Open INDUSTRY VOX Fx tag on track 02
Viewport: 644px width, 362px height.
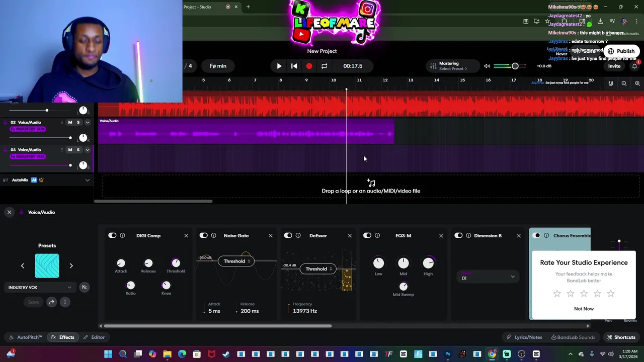pyautogui.click(x=27, y=129)
